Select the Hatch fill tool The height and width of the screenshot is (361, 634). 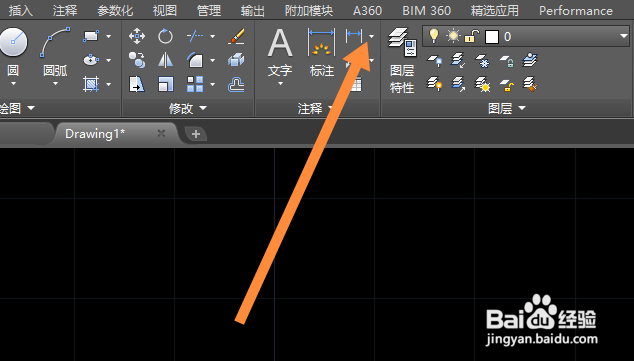pos(91,84)
